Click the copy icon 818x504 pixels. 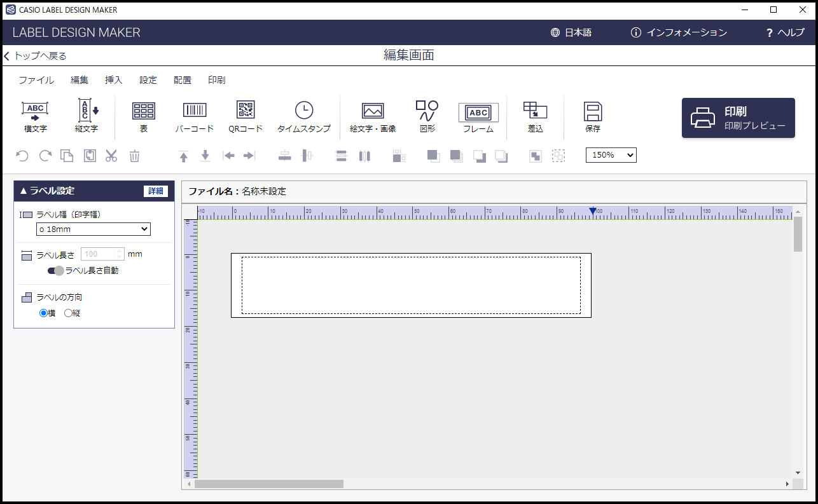tap(67, 156)
